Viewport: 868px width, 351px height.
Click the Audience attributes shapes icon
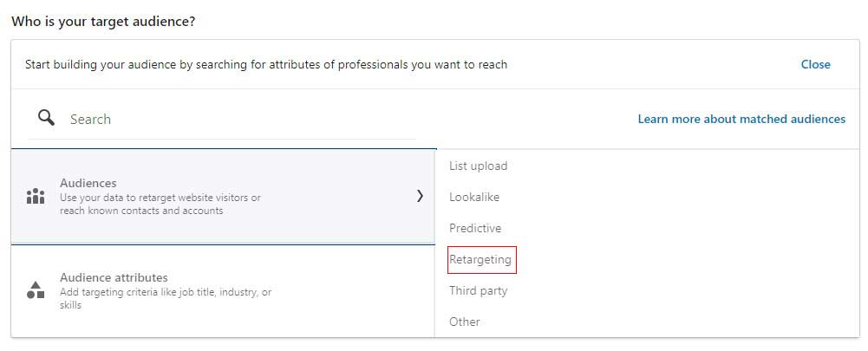[x=36, y=290]
